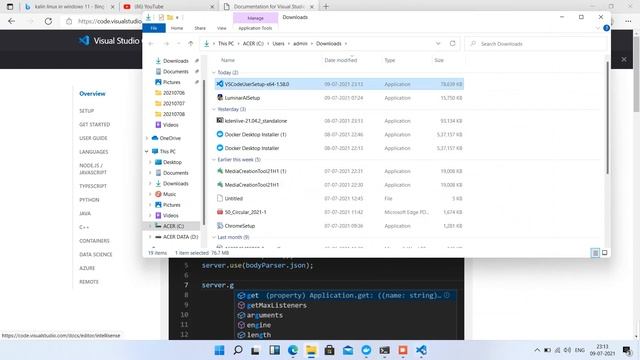Click Explorer file list vertical scrollbar
Viewport: 640px width, 360px height.
(x=607, y=118)
